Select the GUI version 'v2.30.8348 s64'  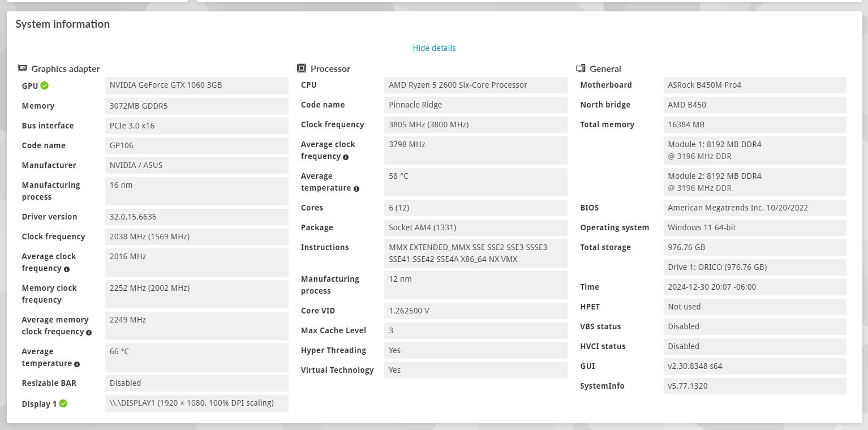pos(755,366)
